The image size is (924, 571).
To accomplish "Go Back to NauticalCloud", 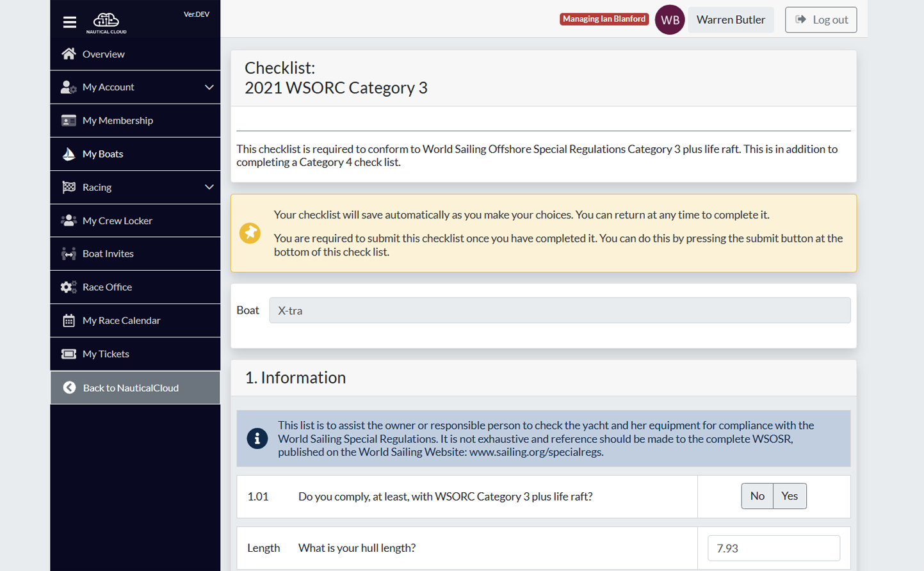I will point(135,388).
